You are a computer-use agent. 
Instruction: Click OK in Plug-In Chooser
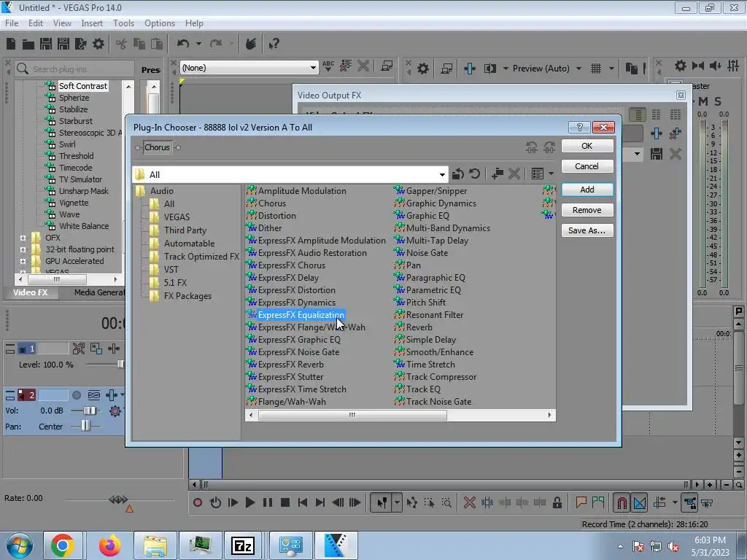click(x=587, y=146)
